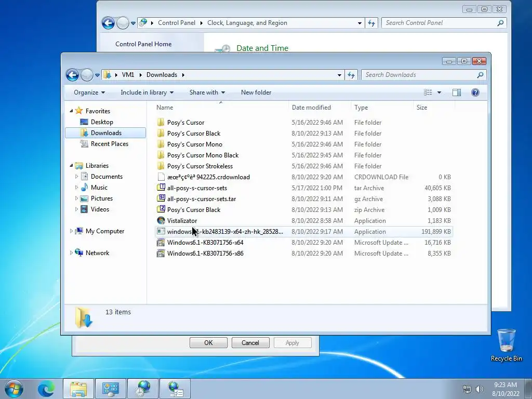This screenshot has width=532, height=399.
Task: Click OK in the dialog behind Downloads
Action: (208, 343)
